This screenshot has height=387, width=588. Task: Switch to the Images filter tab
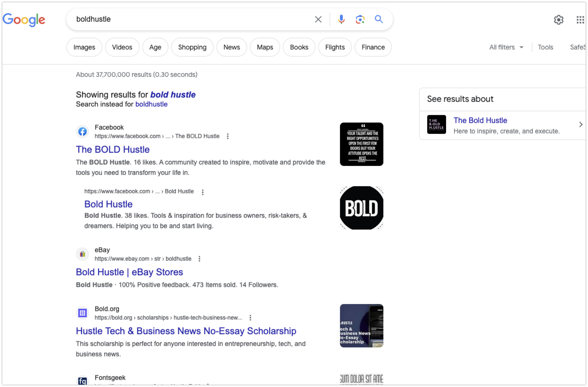[84, 47]
